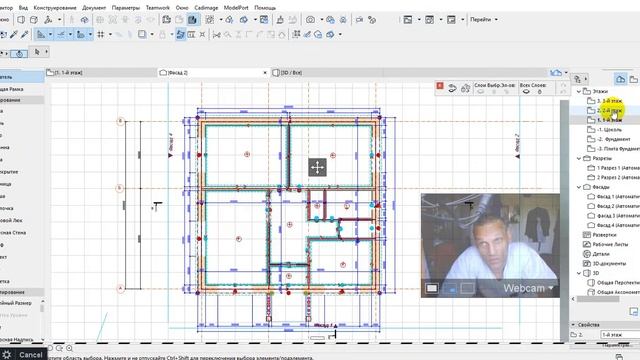Click the dimension-style icon next to Suspend Groups
Image resolution: width=640 pixels, height=360 pixels.
191,35
